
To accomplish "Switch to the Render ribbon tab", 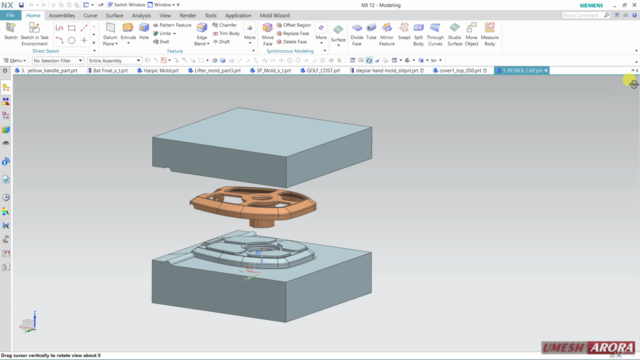I will click(188, 16).
